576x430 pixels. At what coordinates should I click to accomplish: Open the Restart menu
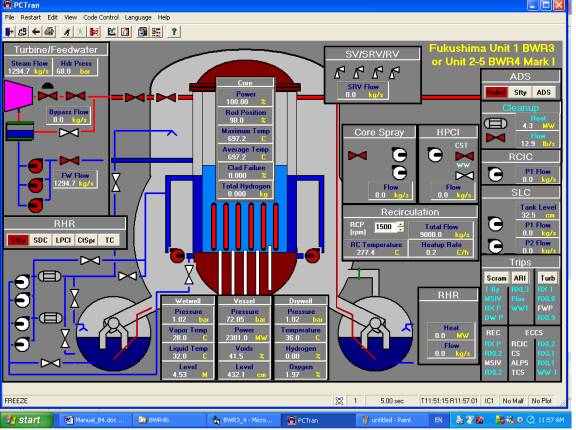coord(30,17)
